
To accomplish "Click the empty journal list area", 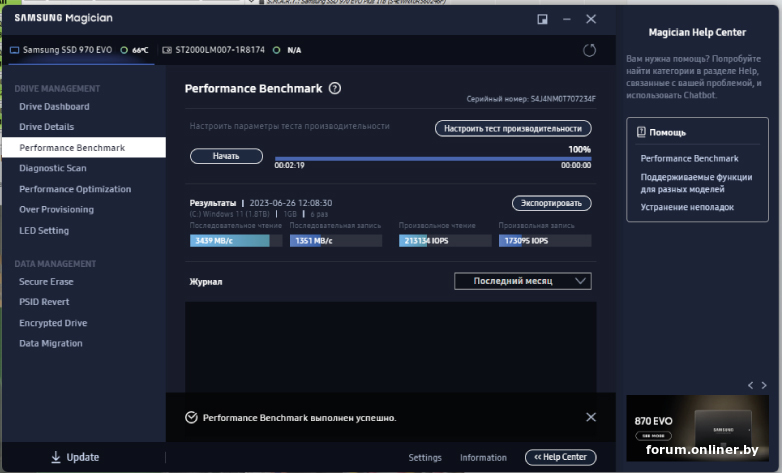I will point(391,347).
